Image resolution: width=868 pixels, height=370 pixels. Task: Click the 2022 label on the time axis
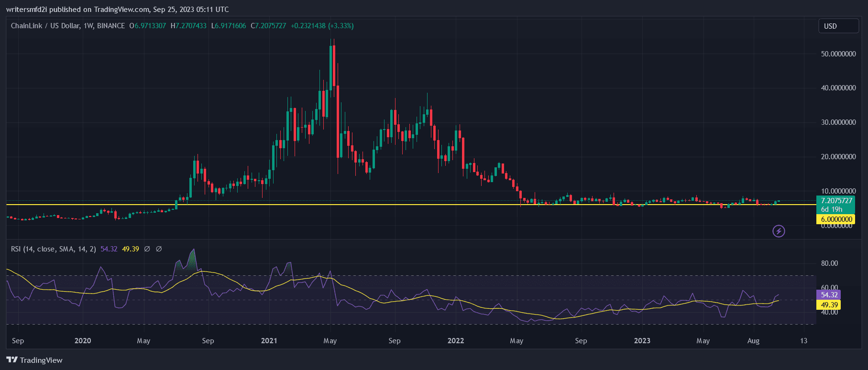point(455,341)
